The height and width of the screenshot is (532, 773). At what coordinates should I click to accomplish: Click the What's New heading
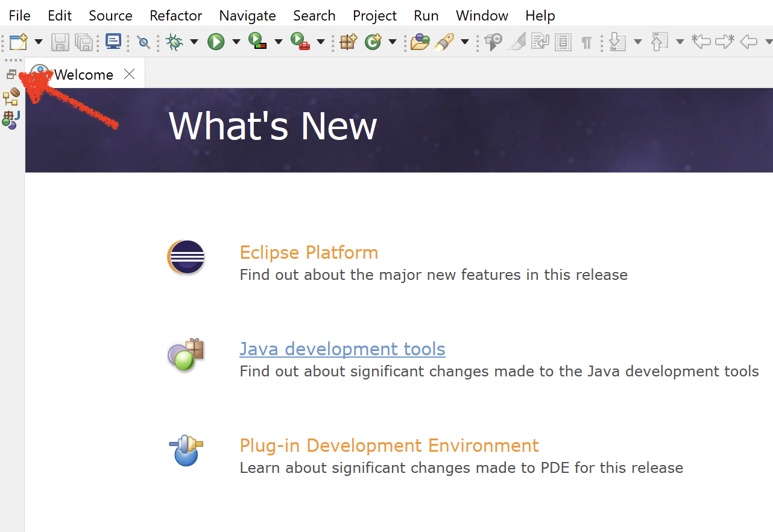(273, 125)
